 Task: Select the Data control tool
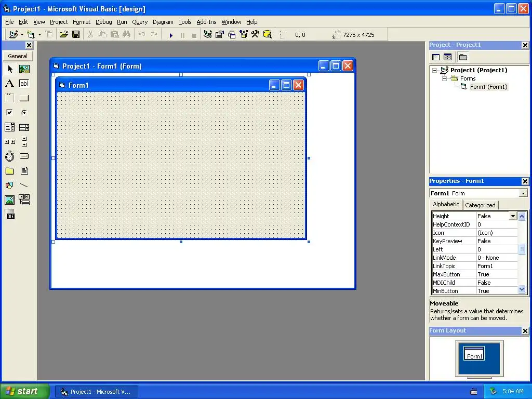24,200
